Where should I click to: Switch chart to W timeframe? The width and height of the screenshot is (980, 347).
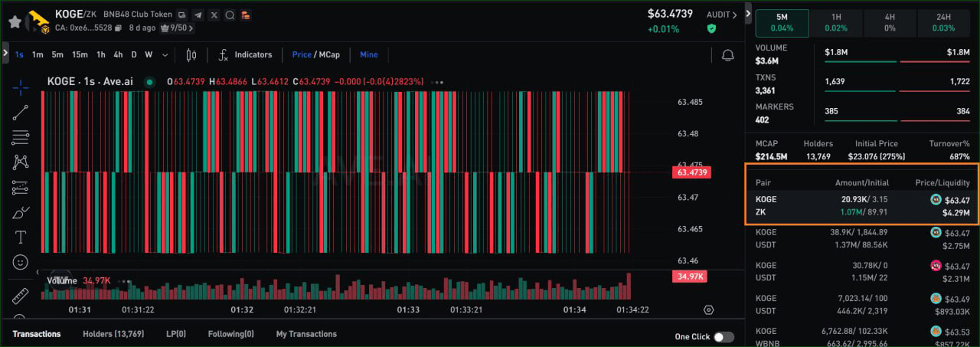click(149, 54)
